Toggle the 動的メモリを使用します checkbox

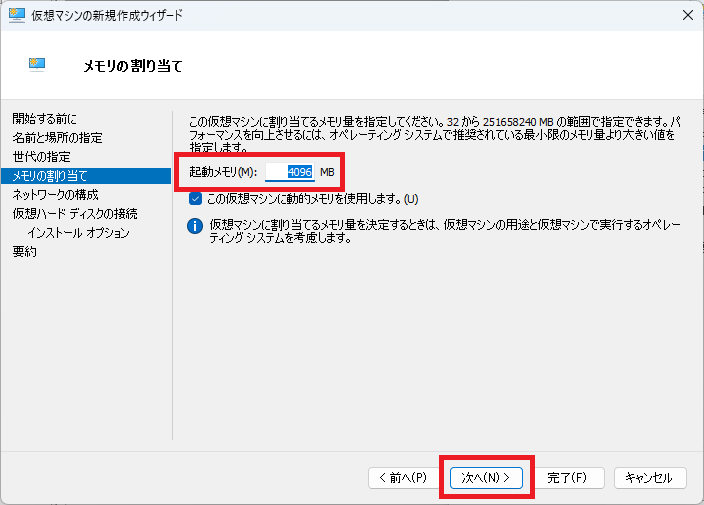(x=195, y=198)
